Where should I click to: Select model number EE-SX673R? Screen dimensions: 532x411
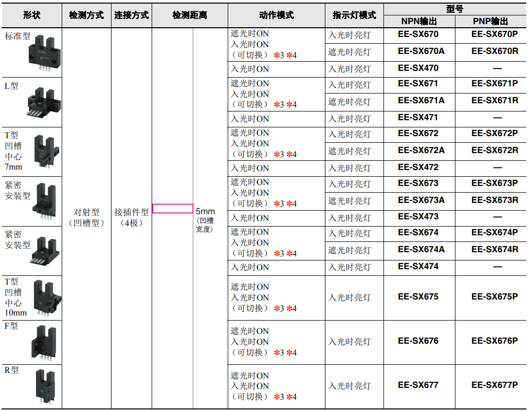coord(494,200)
